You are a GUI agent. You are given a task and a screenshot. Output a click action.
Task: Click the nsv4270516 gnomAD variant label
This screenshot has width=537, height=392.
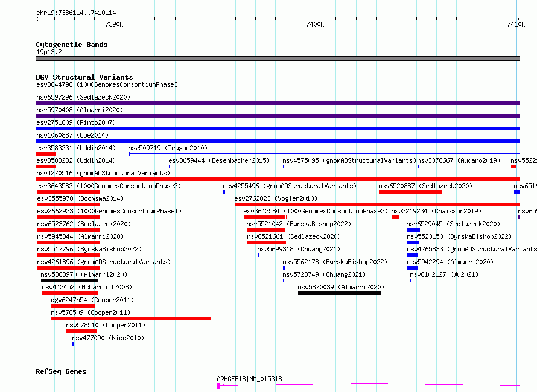[x=103, y=173]
